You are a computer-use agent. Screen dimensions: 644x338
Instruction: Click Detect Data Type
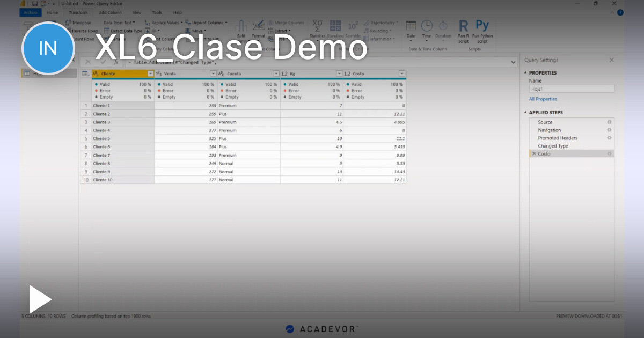(123, 31)
